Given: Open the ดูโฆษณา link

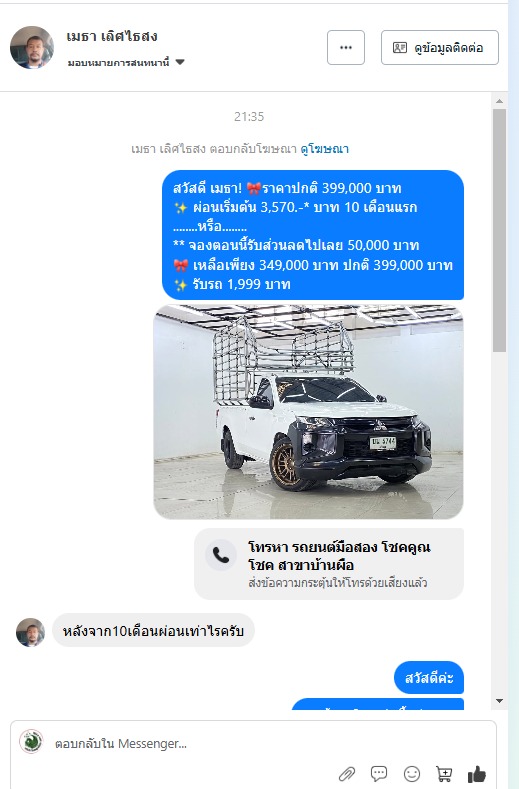Looking at the screenshot, I should pos(325,149).
